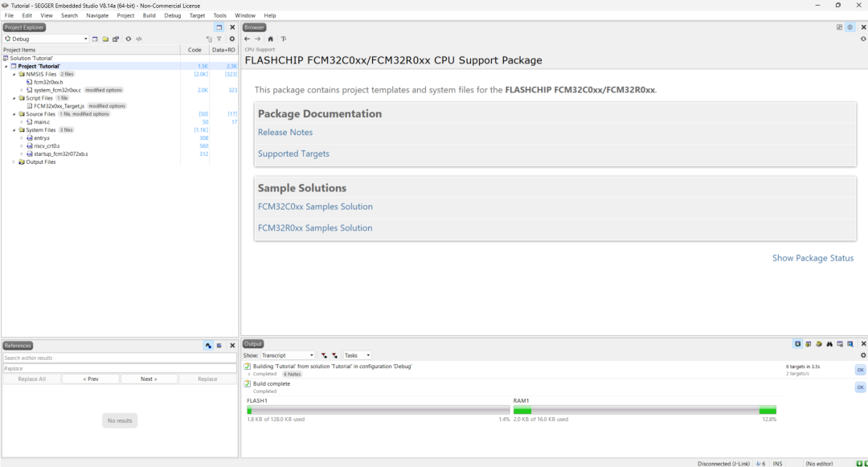Open Output panel settings gear
This screenshot has width=868, height=467.
point(863,355)
